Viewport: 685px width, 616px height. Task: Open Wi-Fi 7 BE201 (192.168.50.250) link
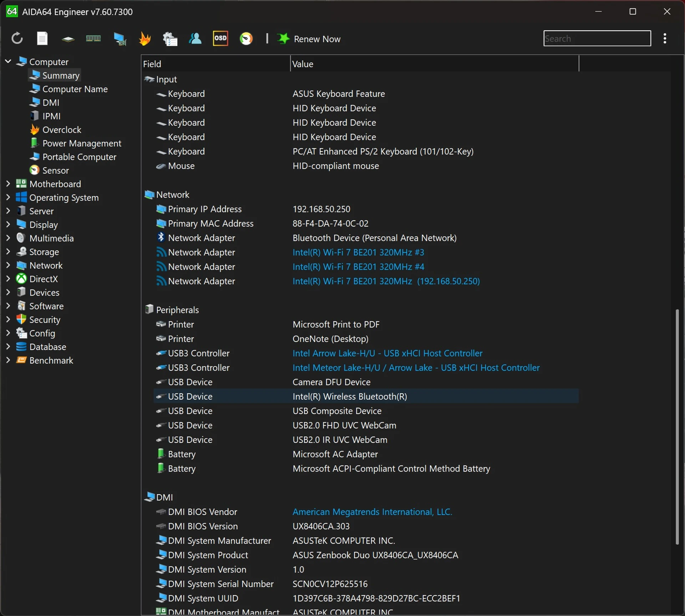(x=386, y=281)
